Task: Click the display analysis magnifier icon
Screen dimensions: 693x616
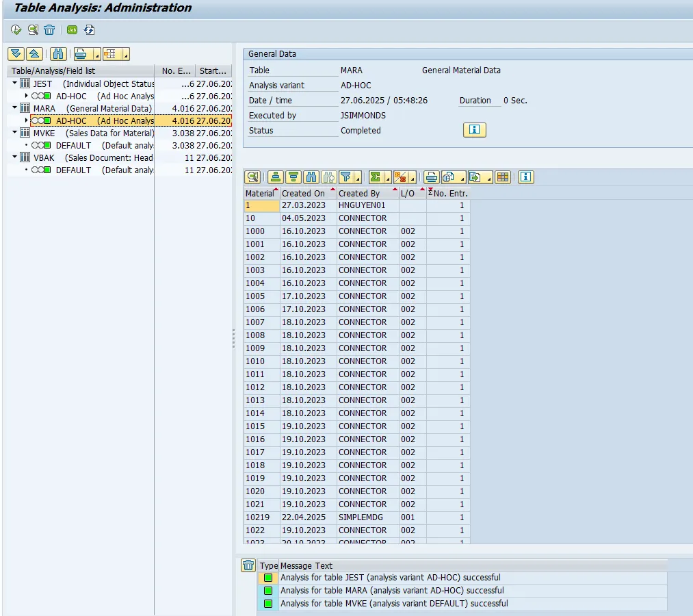Action: coord(33,29)
